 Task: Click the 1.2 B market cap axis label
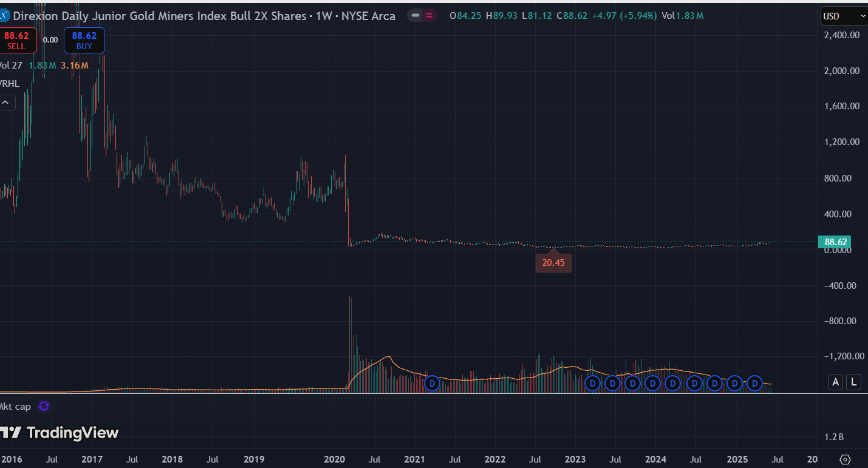point(834,436)
